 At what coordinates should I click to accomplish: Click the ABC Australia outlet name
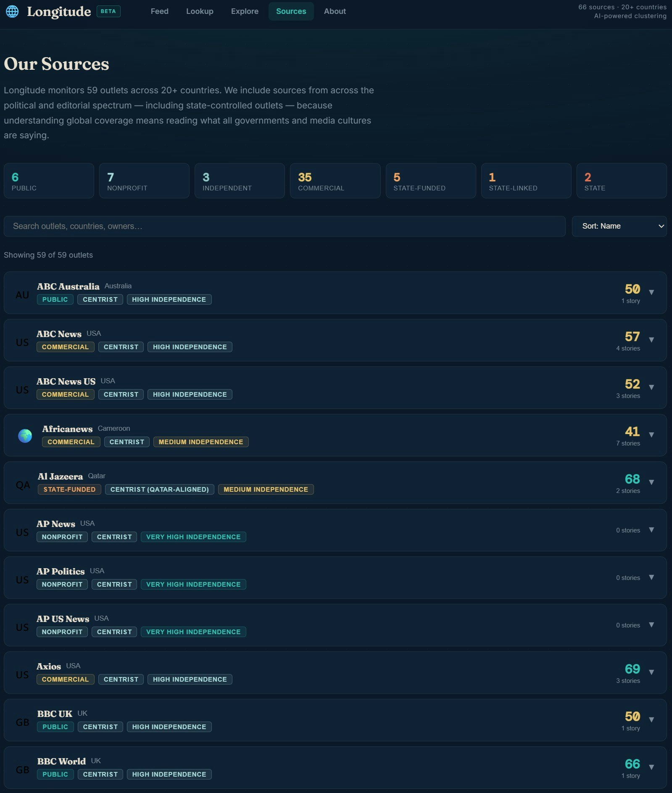click(x=68, y=286)
